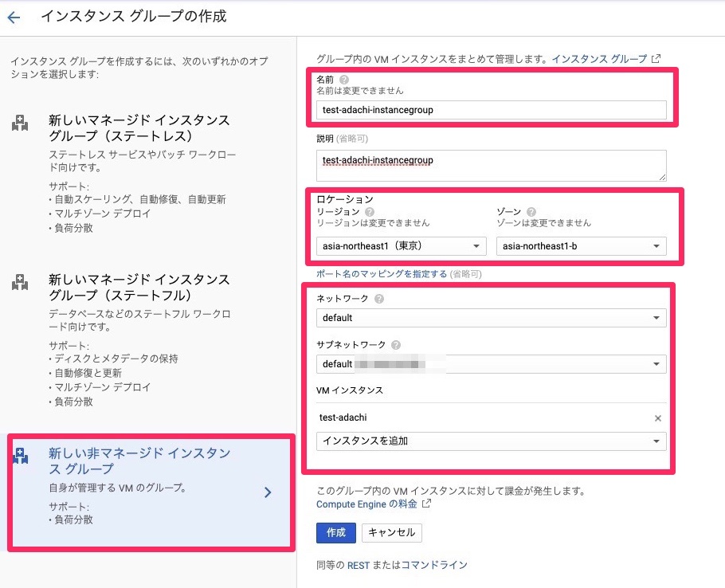This screenshot has width=725, height=588.
Task: Click the 名前 text input field
Action: coord(491,110)
